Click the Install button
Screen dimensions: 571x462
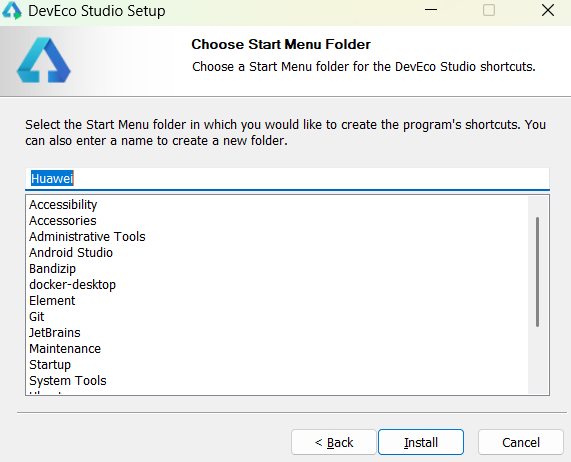coord(421,442)
